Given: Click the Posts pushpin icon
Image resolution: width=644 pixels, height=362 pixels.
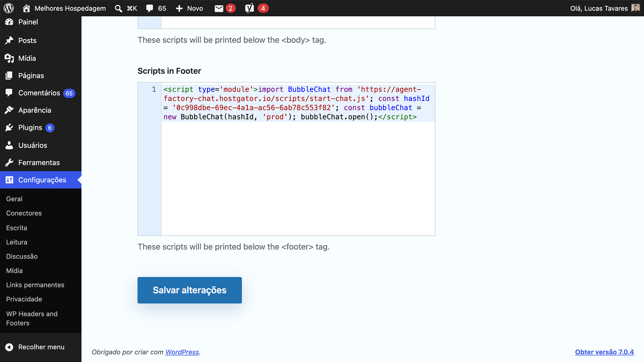Looking at the screenshot, I should 9,40.
